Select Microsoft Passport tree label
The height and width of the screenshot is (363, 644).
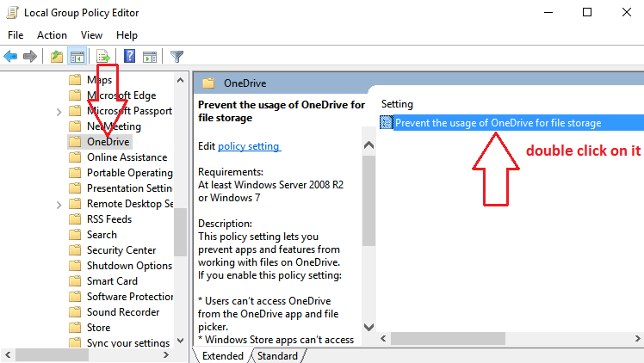[129, 111]
